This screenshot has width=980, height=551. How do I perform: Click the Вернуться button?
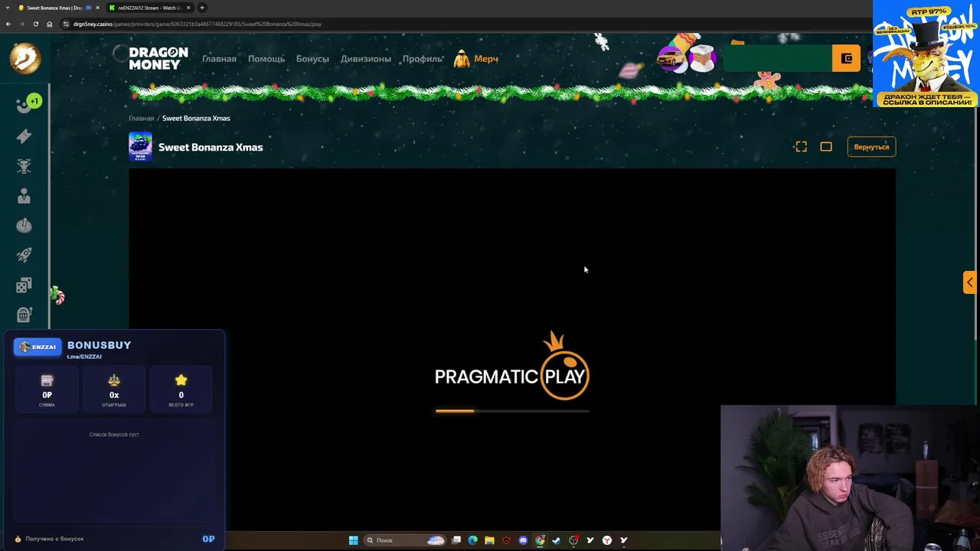pyautogui.click(x=871, y=147)
